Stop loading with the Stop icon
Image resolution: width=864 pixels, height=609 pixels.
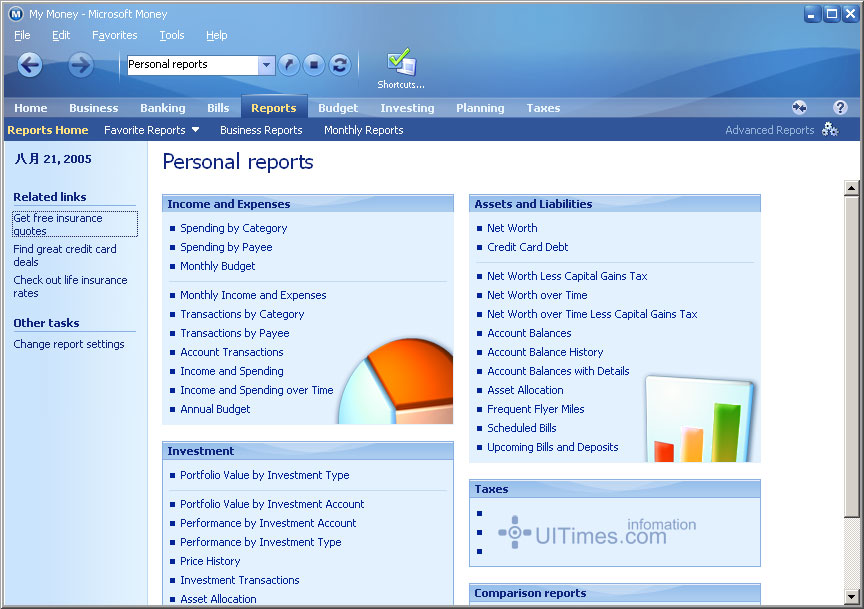pos(314,65)
